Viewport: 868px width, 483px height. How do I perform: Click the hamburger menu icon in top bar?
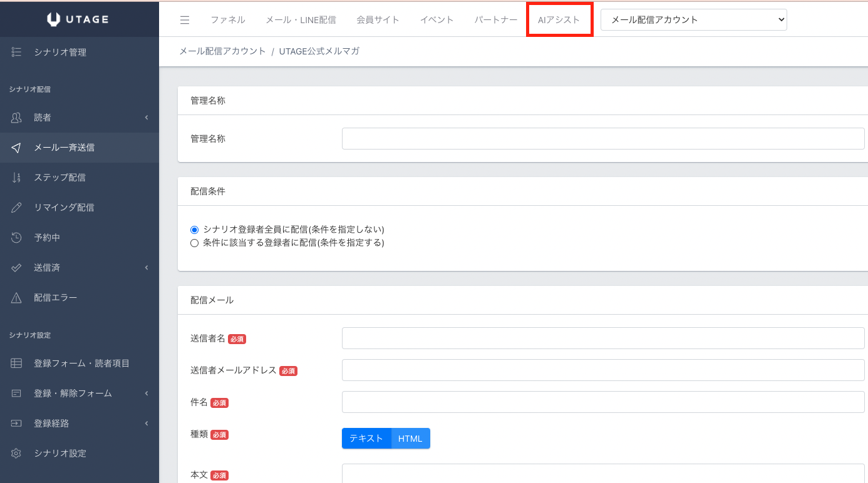[185, 20]
